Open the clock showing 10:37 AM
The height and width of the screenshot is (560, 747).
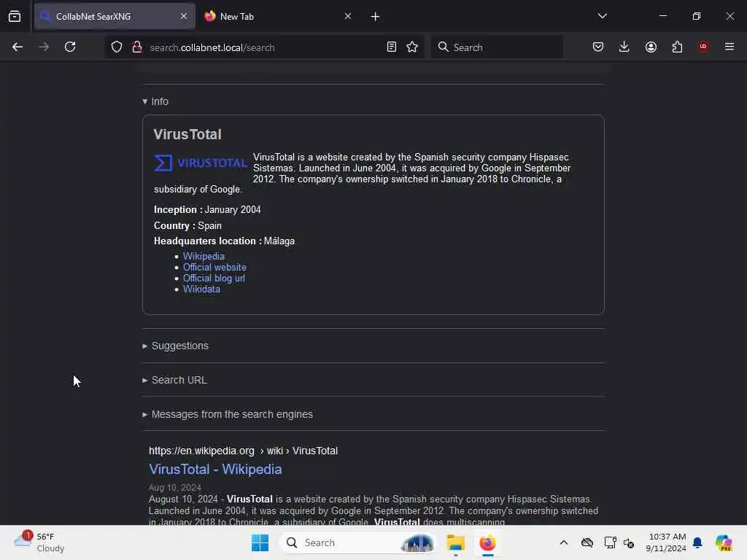[666, 542]
